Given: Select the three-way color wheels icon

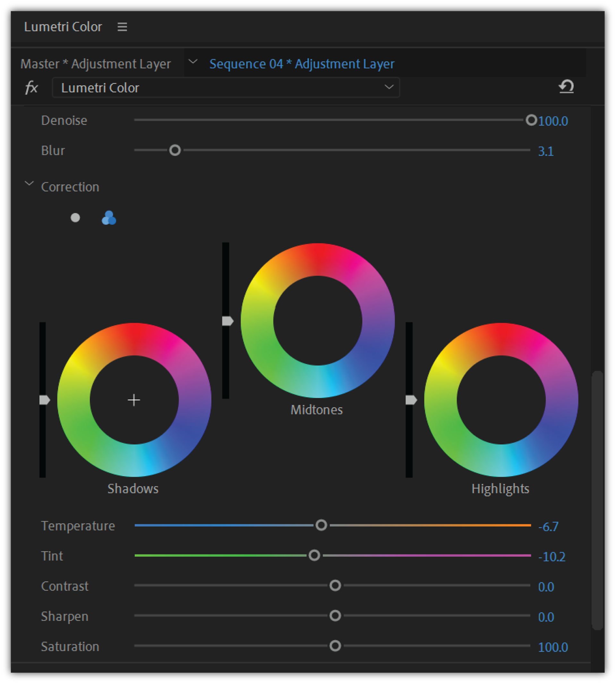Looking at the screenshot, I should coord(109,218).
